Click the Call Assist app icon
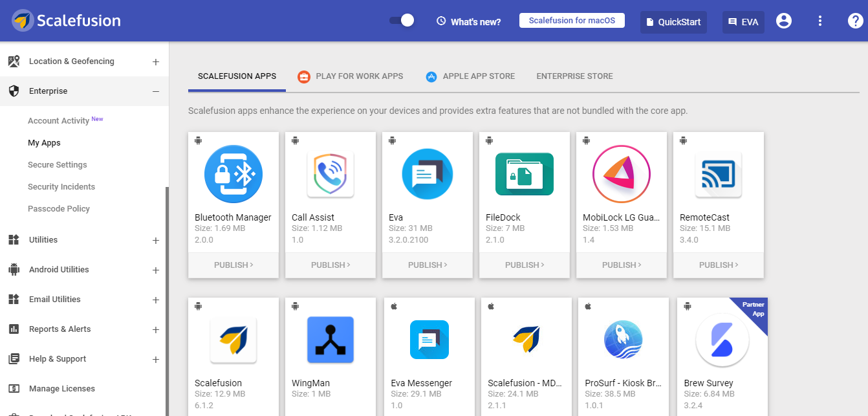The width and height of the screenshot is (868, 416). coord(331,175)
